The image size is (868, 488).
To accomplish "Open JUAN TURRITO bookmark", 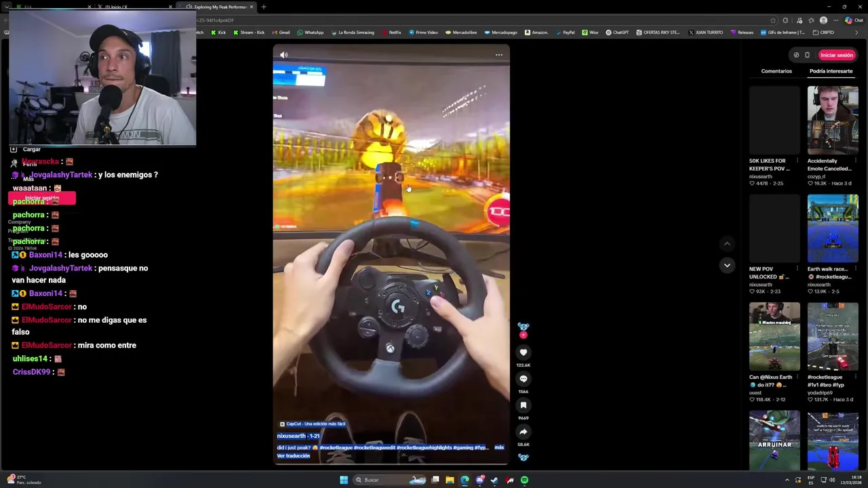I will (x=706, y=33).
